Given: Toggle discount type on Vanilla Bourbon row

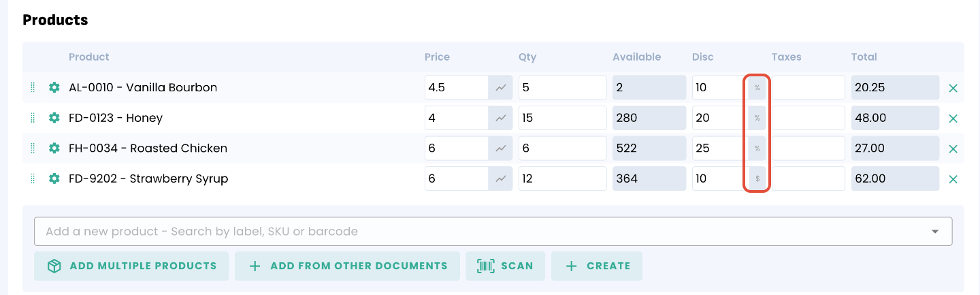Looking at the screenshot, I should tap(757, 88).
